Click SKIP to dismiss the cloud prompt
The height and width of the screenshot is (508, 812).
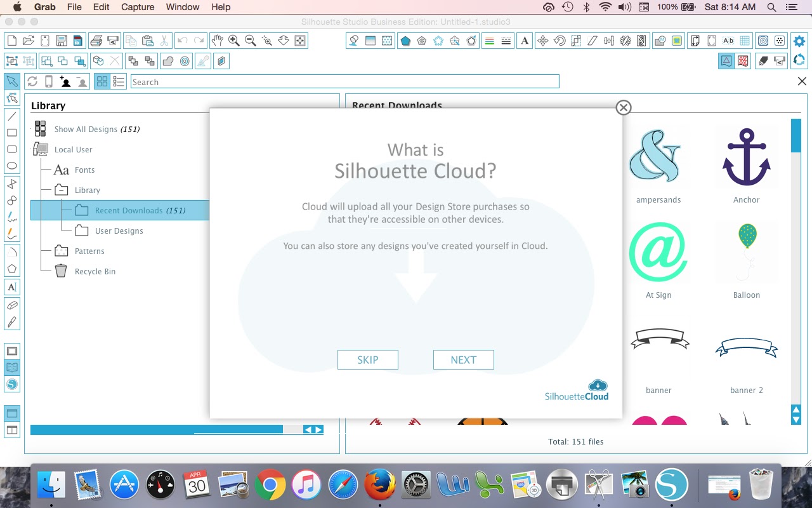[x=367, y=359]
